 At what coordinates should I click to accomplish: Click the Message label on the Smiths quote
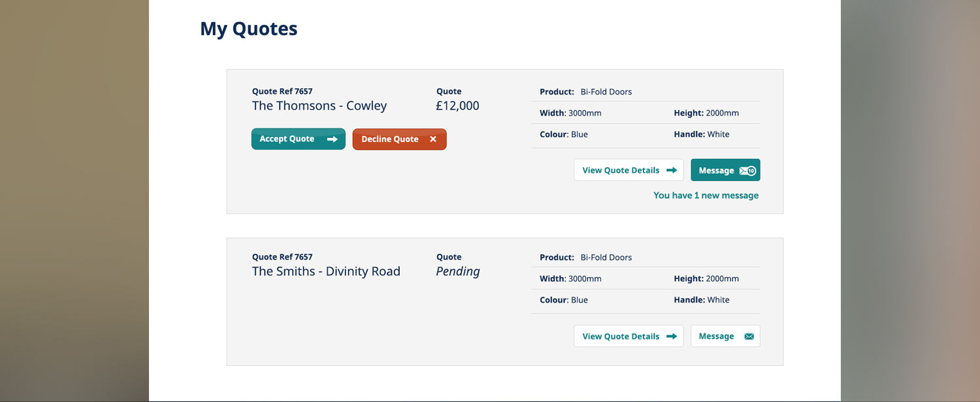(x=716, y=337)
